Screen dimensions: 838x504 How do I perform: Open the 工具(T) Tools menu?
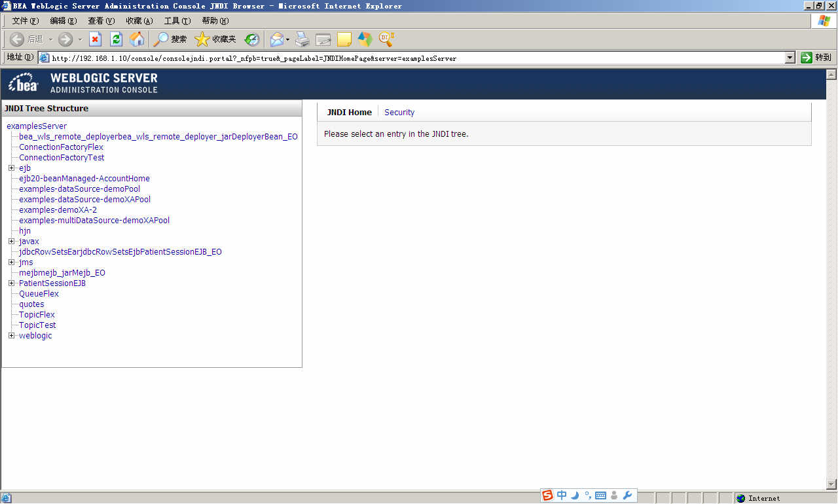(x=177, y=21)
